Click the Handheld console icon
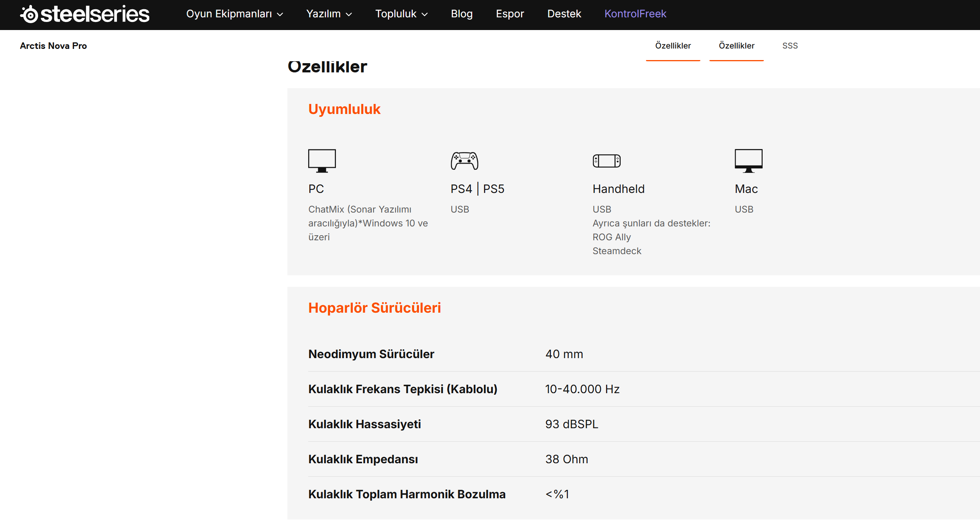980x521 pixels. point(607,161)
